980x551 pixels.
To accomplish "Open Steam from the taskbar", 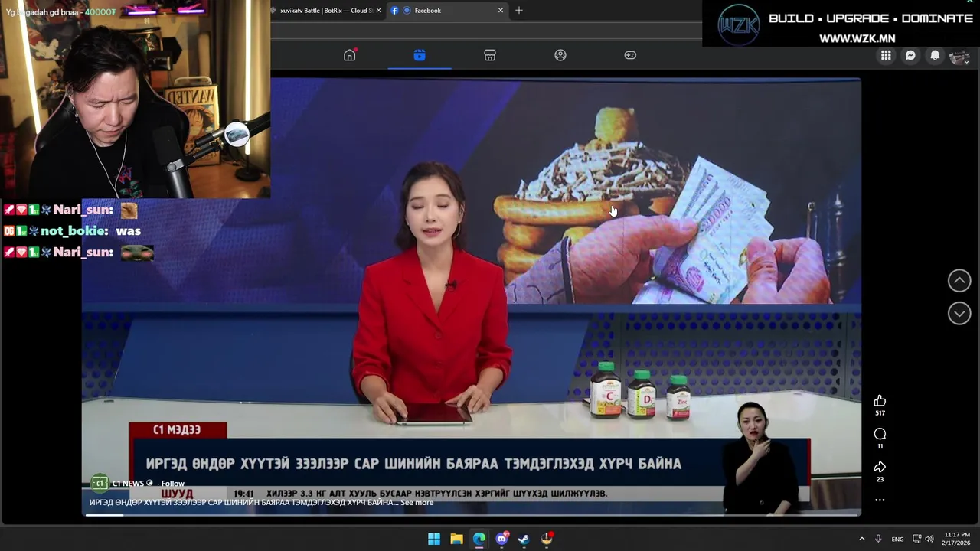I will coord(524,539).
